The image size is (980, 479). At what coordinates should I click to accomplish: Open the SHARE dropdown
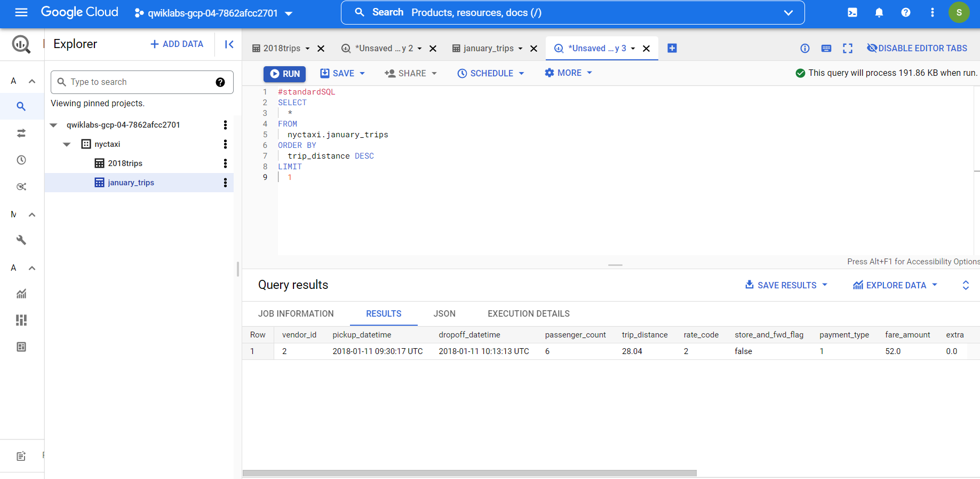[411, 73]
